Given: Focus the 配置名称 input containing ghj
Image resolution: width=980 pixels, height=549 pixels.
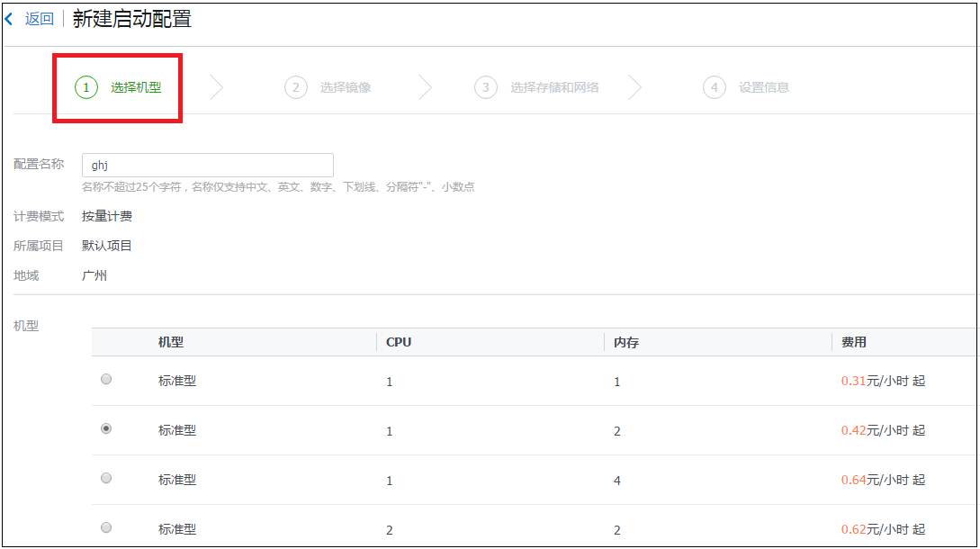Looking at the screenshot, I should click(x=208, y=165).
